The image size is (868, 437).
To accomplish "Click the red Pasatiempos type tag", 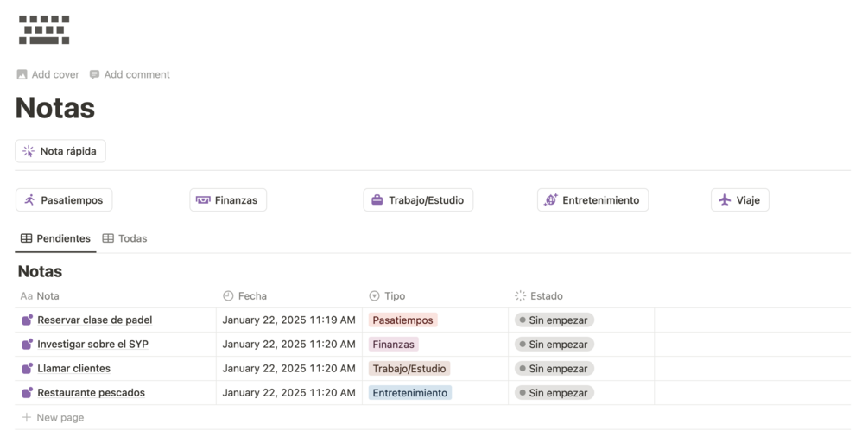I will pyautogui.click(x=402, y=320).
